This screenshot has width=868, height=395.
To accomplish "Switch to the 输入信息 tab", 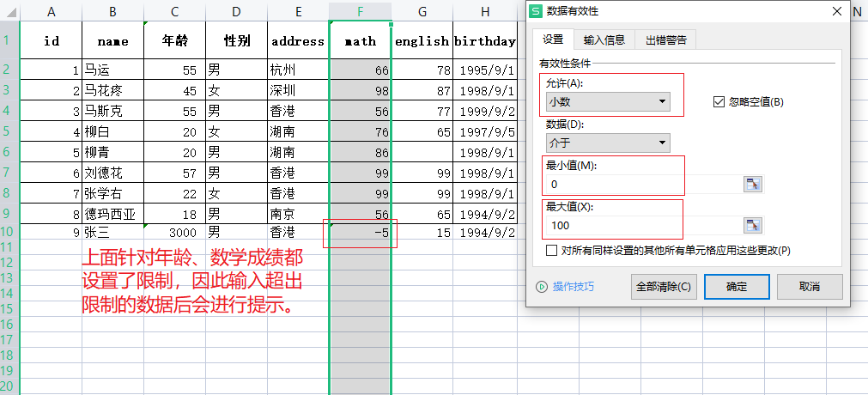I will pos(605,39).
